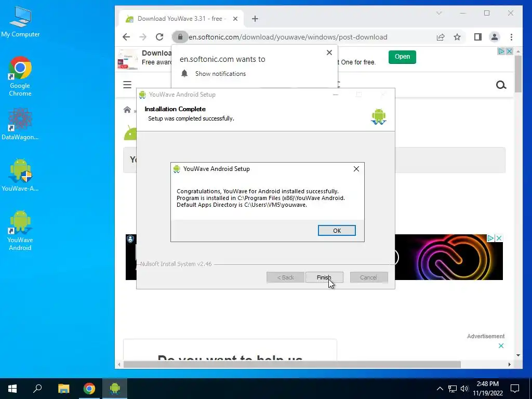Click the Open button on the ad banner
Image resolution: width=532 pixels, height=399 pixels.
pos(402,57)
